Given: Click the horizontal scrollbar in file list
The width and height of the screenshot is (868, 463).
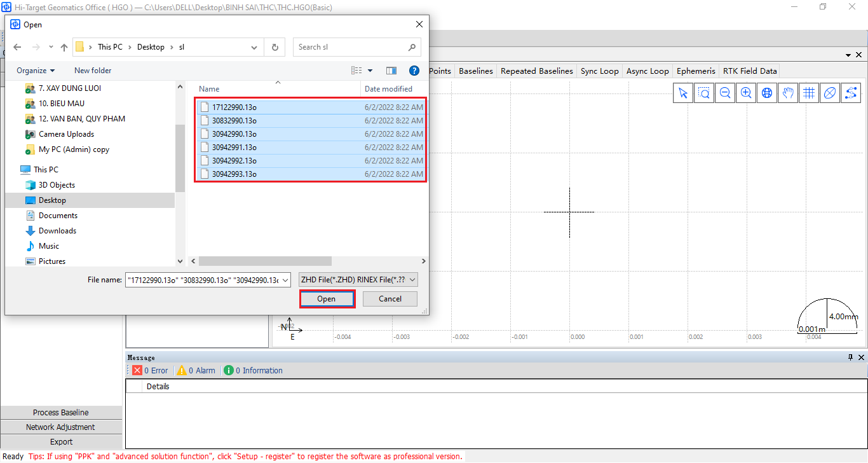Looking at the screenshot, I should [x=265, y=261].
